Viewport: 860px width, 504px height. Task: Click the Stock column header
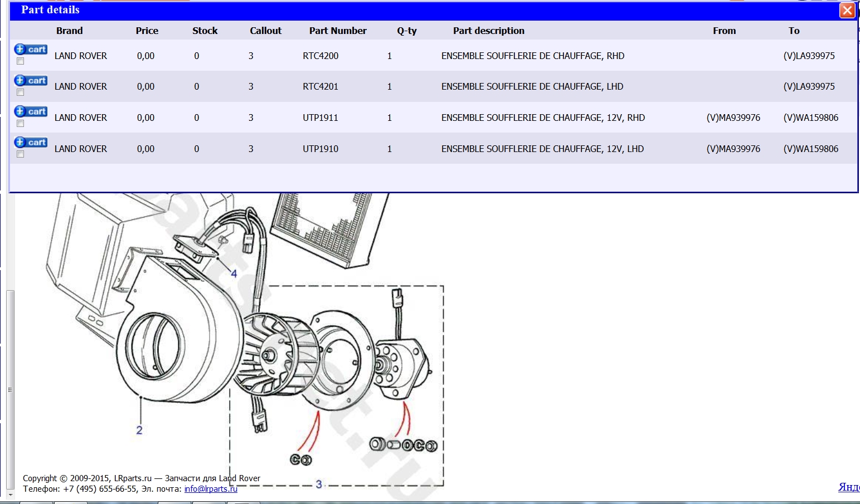pyautogui.click(x=205, y=31)
